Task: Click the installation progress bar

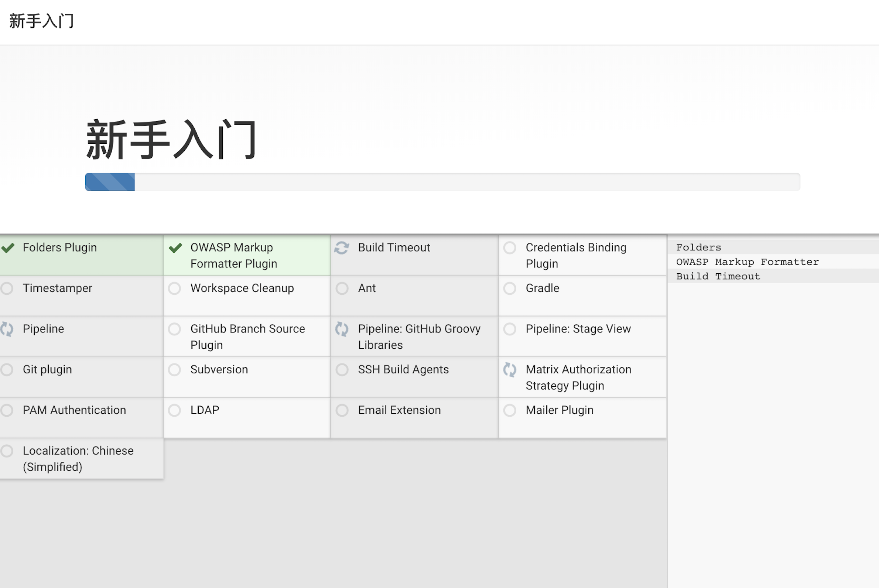Action: tap(442, 182)
